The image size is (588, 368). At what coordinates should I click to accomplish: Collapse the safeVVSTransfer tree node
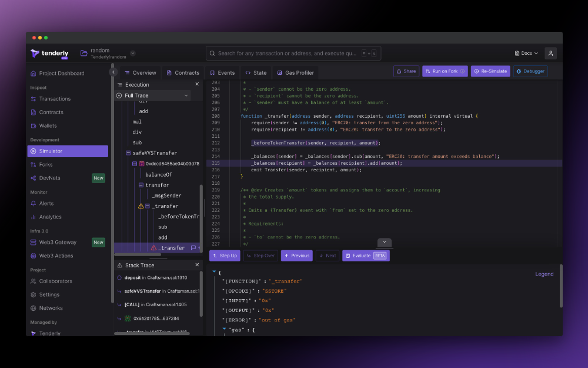128,153
